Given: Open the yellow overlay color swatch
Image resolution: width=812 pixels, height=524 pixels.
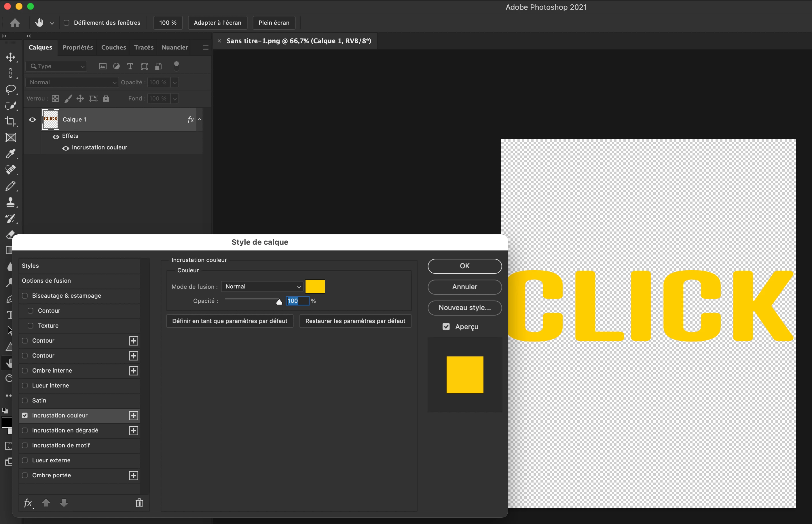Looking at the screenshot, I should (315, 286).
